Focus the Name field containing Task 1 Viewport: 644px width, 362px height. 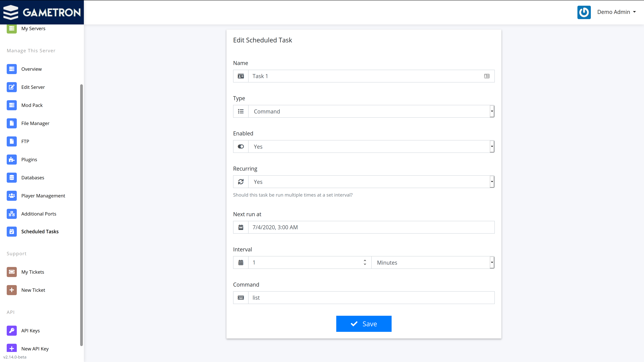(371, 76)
